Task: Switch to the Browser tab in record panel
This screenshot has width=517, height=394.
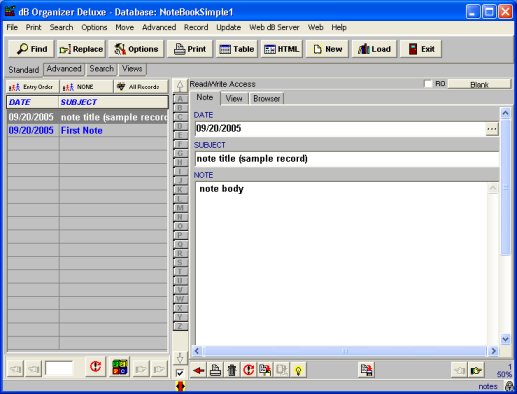Action: (x=266, y=98)
